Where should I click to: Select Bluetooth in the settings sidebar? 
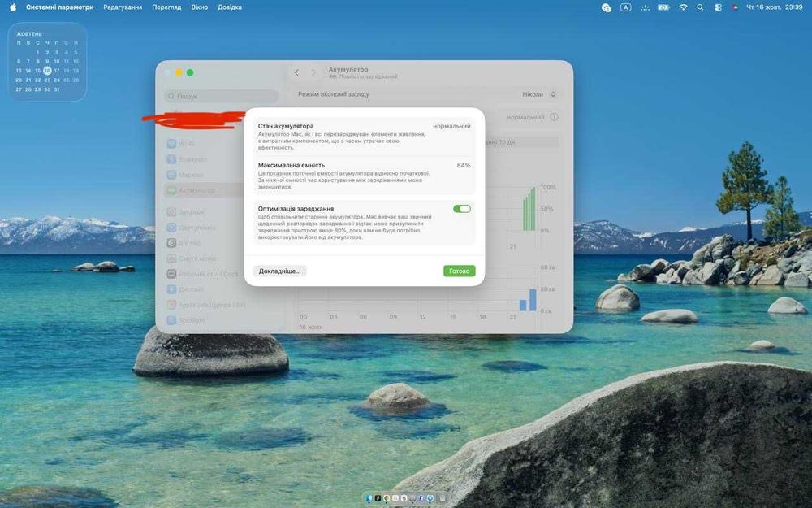pos(187,159)
